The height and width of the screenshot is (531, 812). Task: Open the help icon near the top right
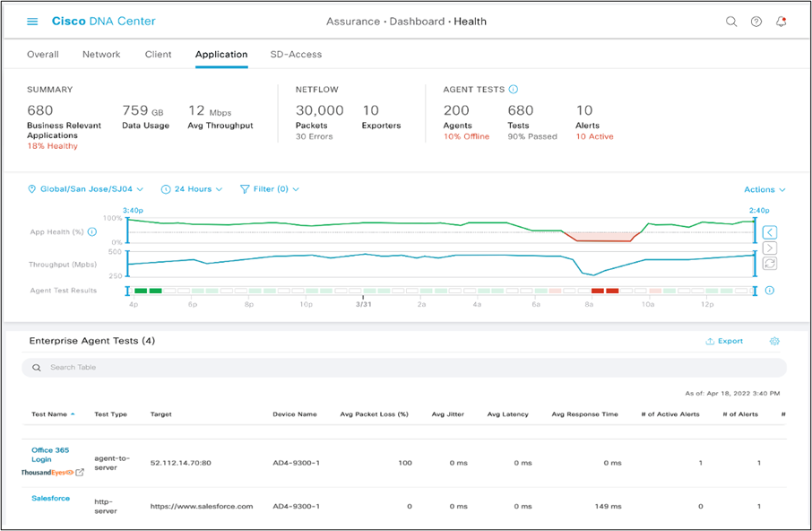756,21
